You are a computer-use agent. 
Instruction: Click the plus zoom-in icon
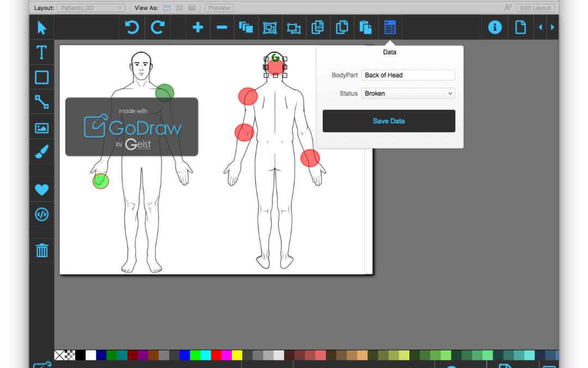pos(198,27)
